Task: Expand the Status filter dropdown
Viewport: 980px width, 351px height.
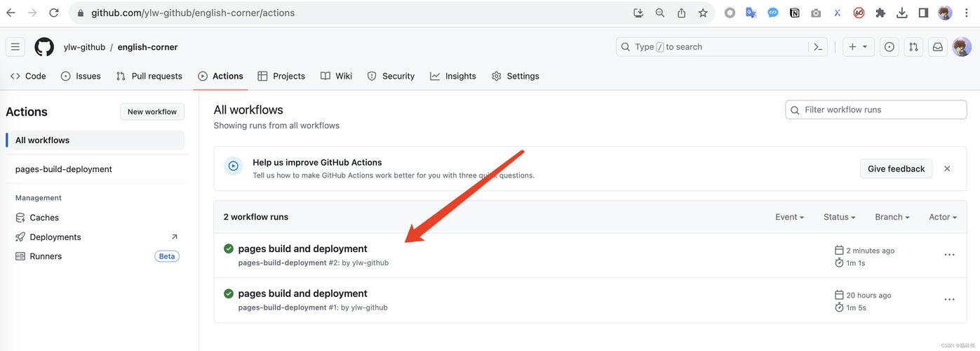Action: (x=839, y=217)
